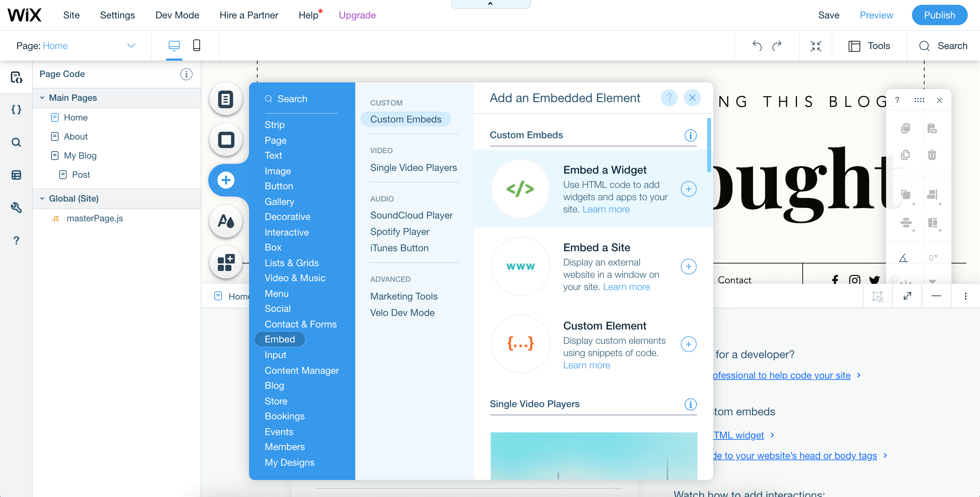Collapse the Main Pages section
The height and width of the screenshot is (497, 980).
click(42, 98)
